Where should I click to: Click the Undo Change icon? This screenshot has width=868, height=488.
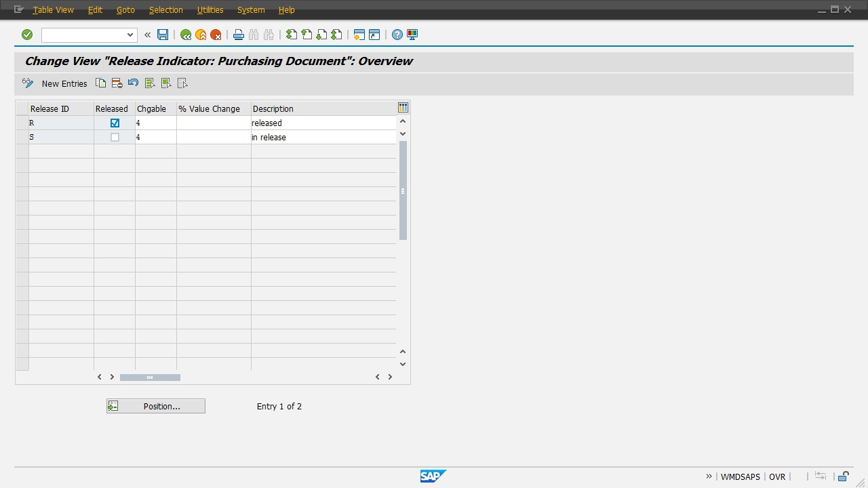133,83
